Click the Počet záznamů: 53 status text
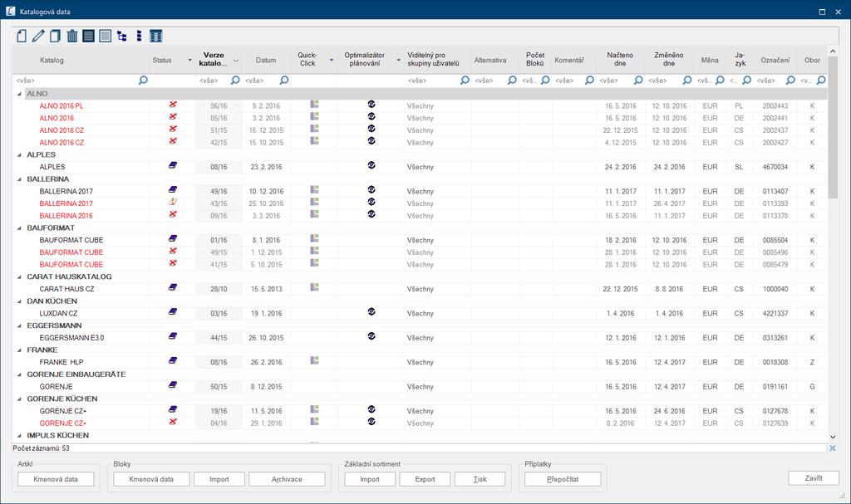Screen dimensions: 851x504 click(x=42, y=448)
